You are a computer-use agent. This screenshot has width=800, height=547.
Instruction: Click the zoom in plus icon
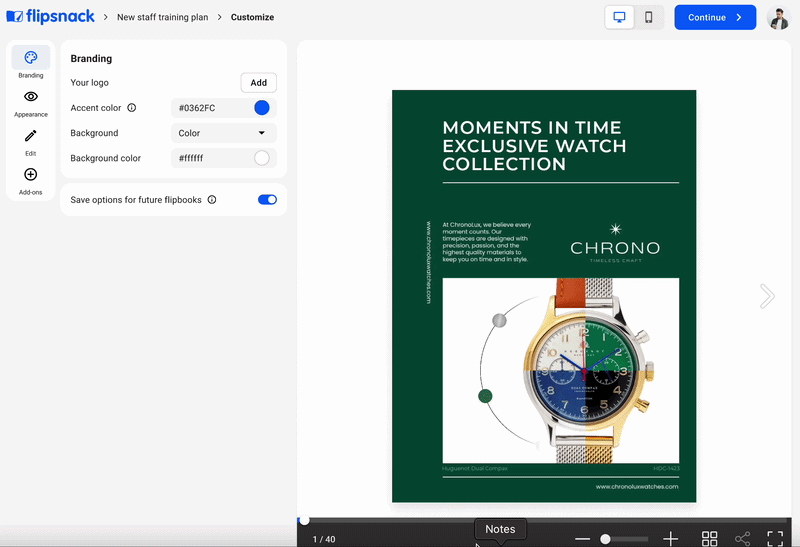671,539
